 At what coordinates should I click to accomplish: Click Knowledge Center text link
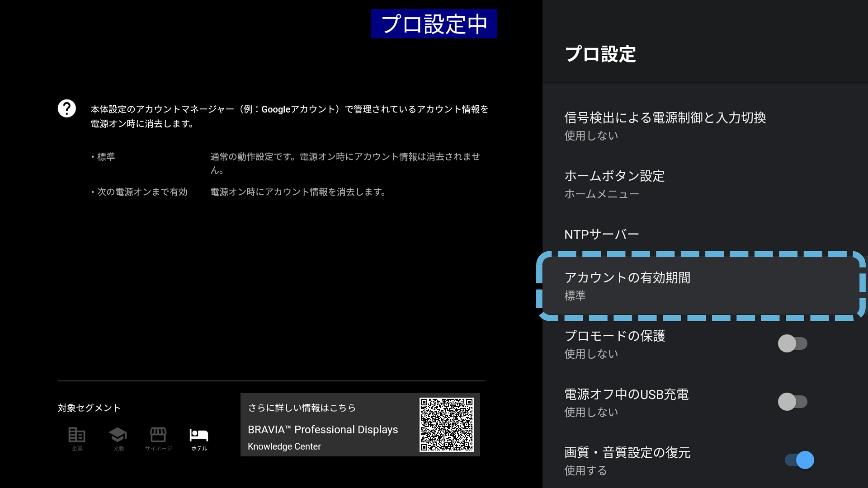284,446
